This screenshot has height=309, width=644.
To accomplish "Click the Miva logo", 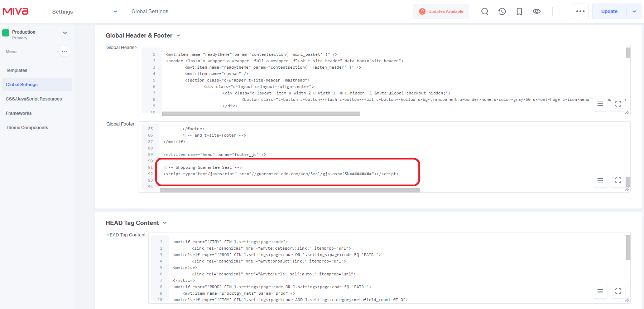I will click(15, 11).
